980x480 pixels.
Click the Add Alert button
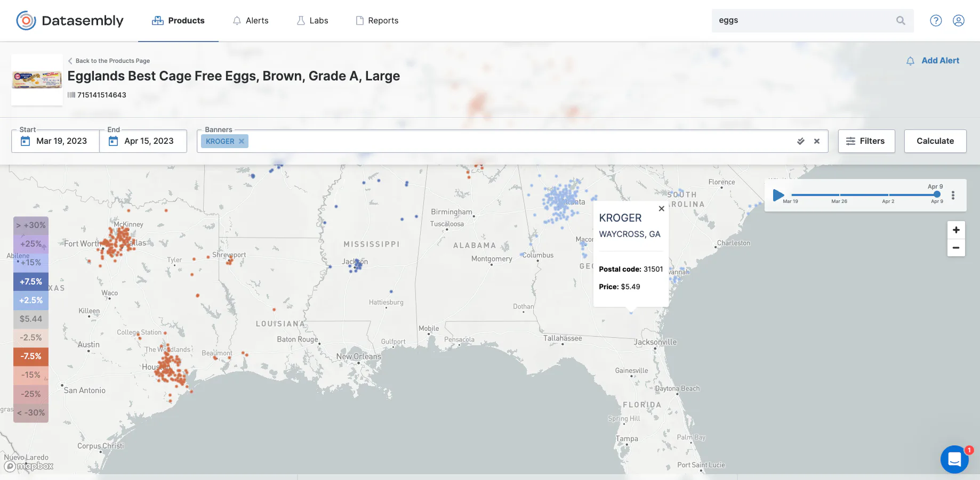point(933,61)
